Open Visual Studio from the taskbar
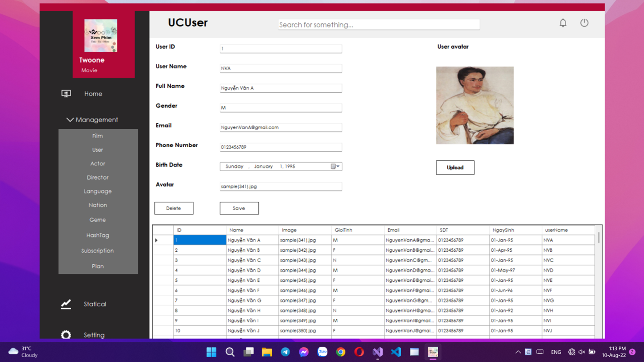This screenshot has width=644, height=362. click(x=377, y=352)
